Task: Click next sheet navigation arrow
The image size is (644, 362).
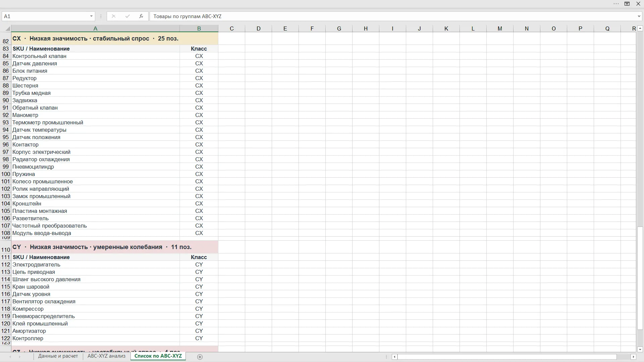Action: [x=20, y=357]
